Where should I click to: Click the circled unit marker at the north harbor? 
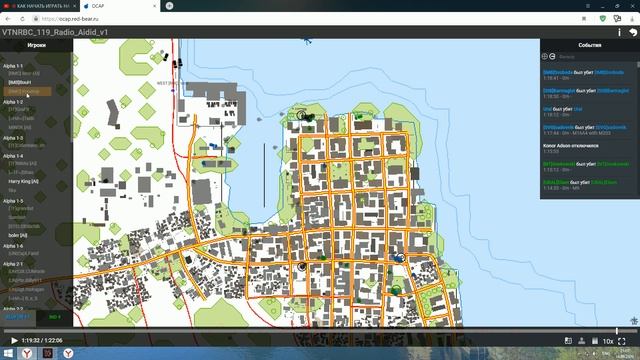(301, 115)
